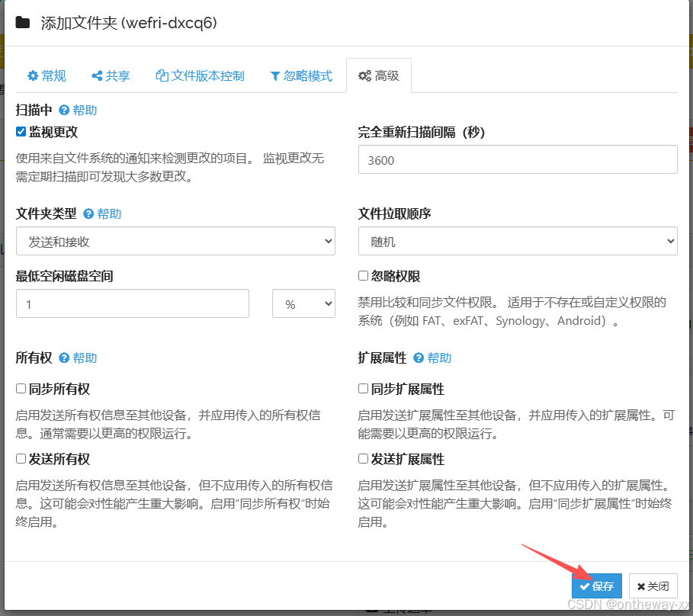The height and width of the screenshot is (616, 693).
Task: Switch to the 常规 tab
Action: (46, 75)
